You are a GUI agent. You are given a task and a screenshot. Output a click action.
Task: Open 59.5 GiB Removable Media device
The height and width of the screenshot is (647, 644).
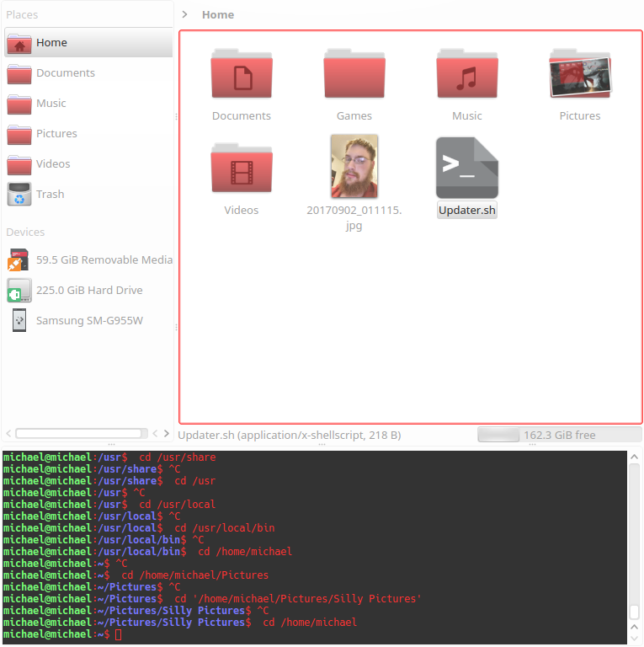[x=88, y=260]
